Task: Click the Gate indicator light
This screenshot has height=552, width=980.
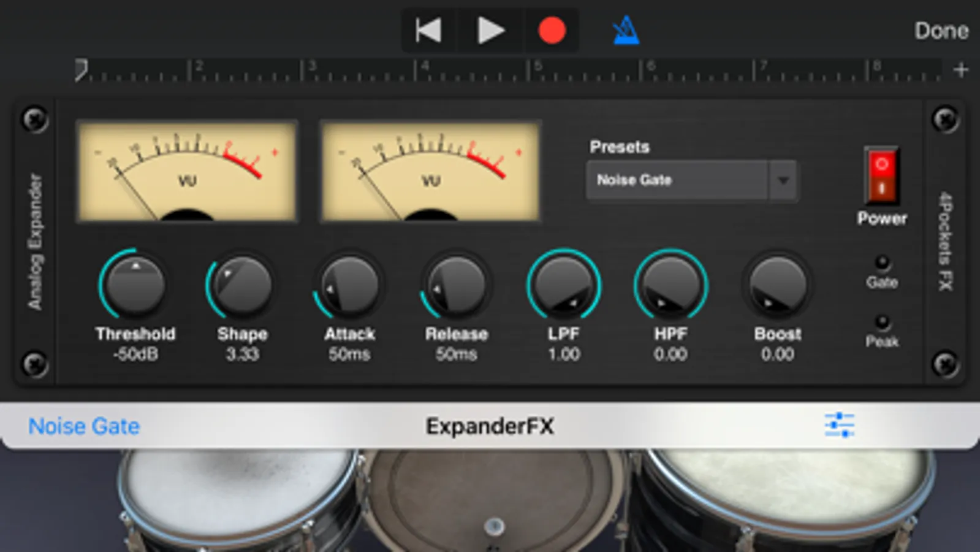Action: click(x=882, y=263)
